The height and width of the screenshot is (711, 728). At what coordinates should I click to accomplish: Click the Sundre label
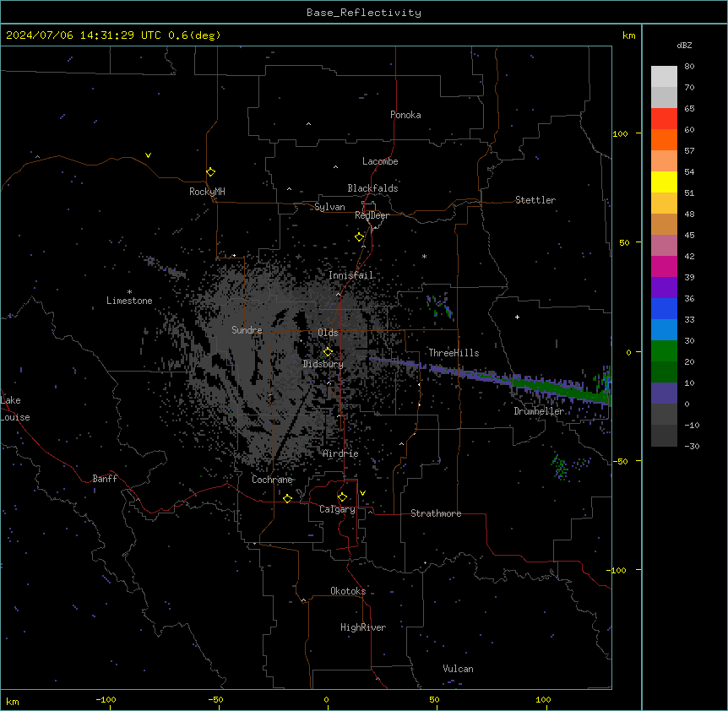coord(247,330)
